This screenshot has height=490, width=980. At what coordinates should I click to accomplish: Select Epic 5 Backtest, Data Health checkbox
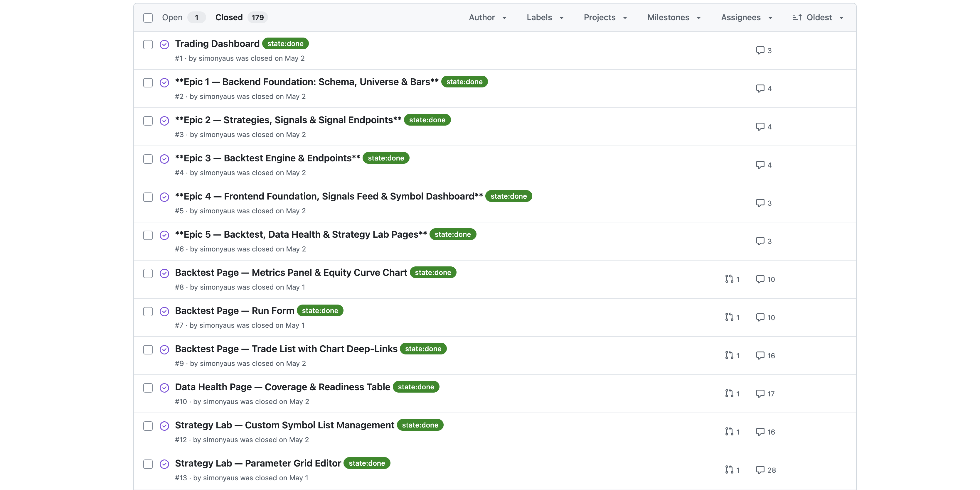pos(148,235)
